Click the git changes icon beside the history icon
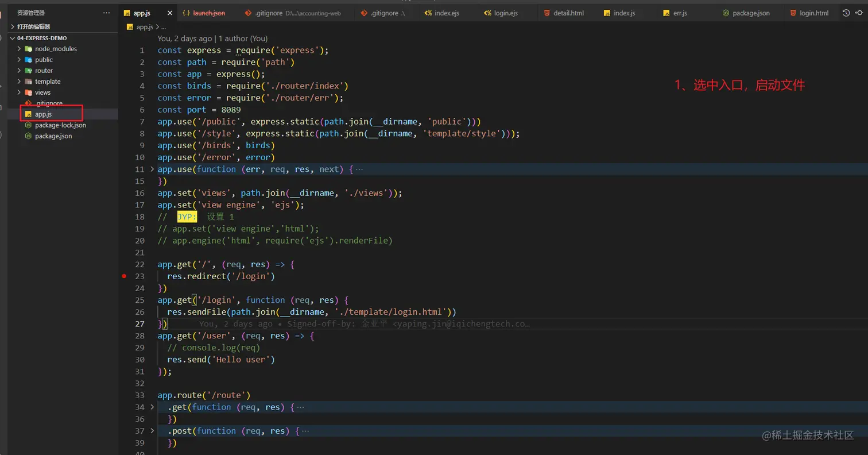 click(860, 13)
